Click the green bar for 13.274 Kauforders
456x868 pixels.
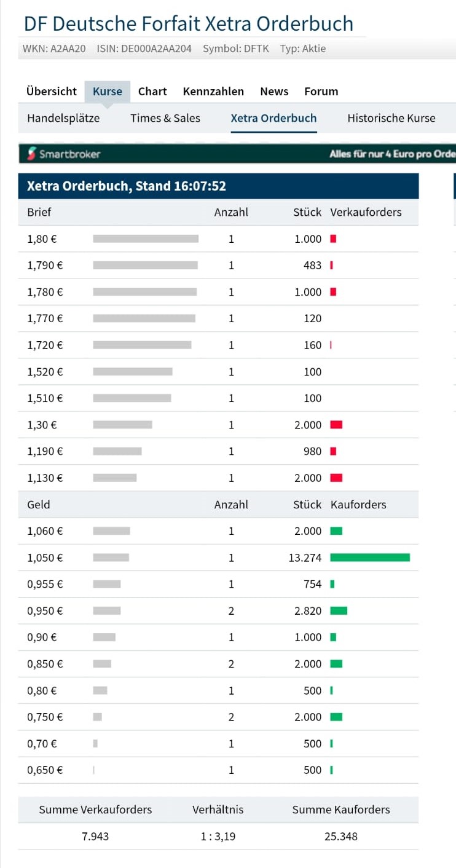[370, 558]
